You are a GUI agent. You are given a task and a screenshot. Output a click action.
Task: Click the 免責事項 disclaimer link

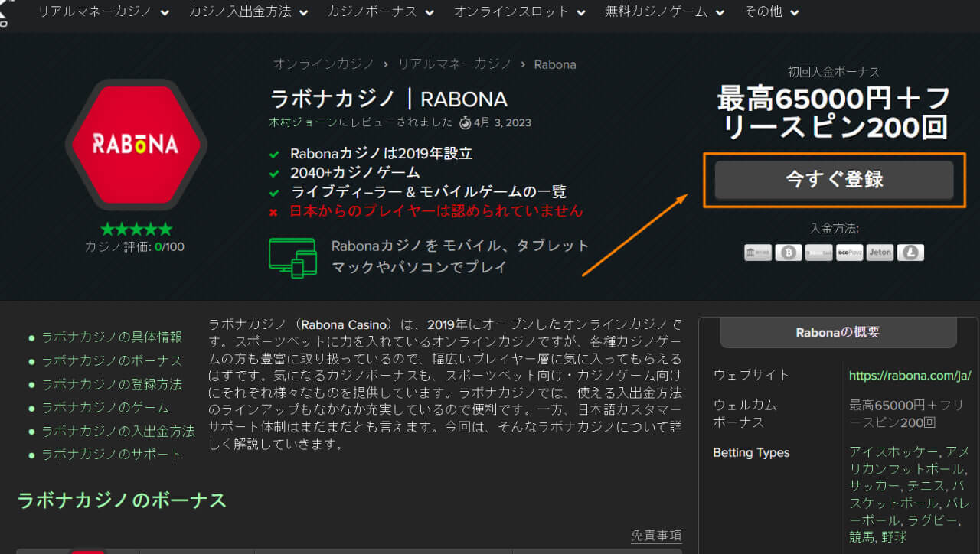pos(656,536)
